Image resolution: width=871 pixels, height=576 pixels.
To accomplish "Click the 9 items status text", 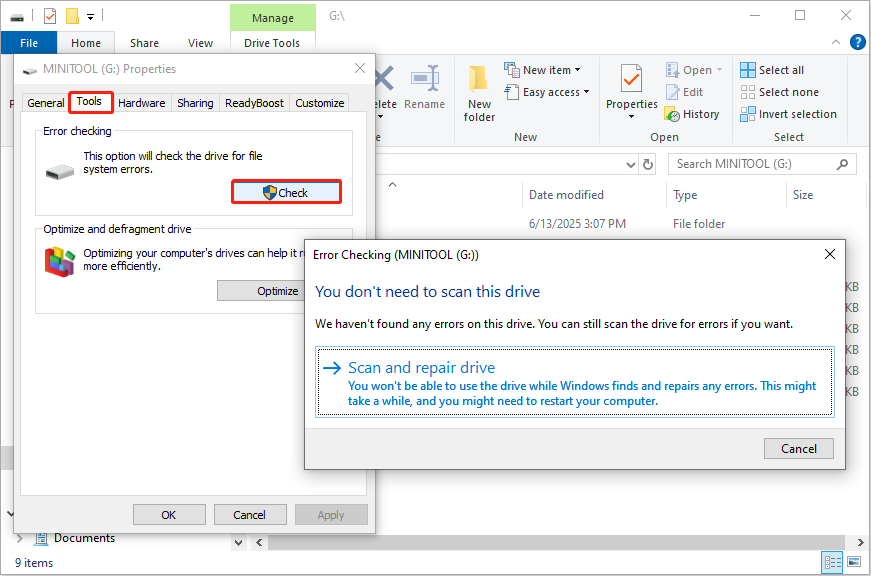I will 34,563.
